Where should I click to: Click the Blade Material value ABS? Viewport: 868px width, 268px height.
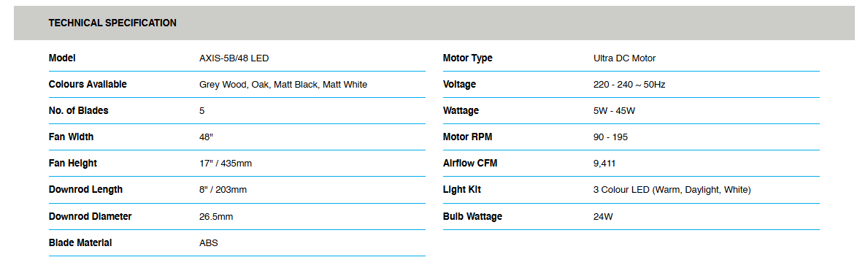pyautogui.click(x=209, y=243)
